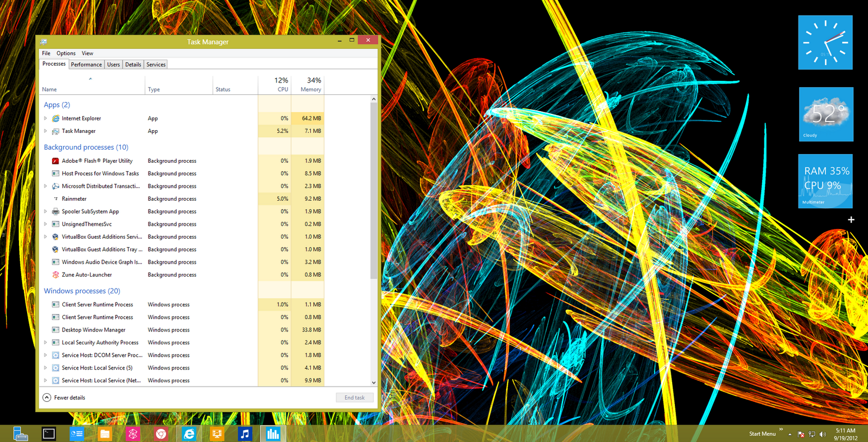Click the Task Manager bar-chart taskbar icon
The width and height of the screenshot is (868, 442).
tap(273, 433)
